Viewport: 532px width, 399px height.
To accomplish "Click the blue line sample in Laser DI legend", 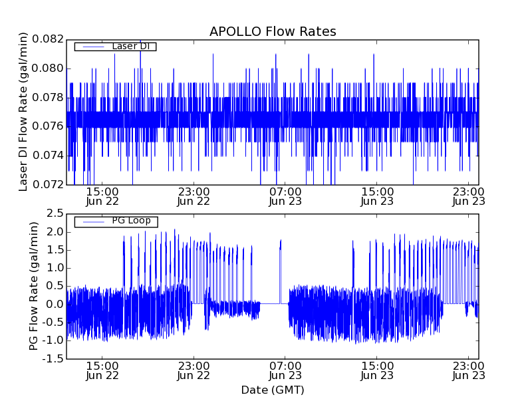I will [x=93, y=47].
